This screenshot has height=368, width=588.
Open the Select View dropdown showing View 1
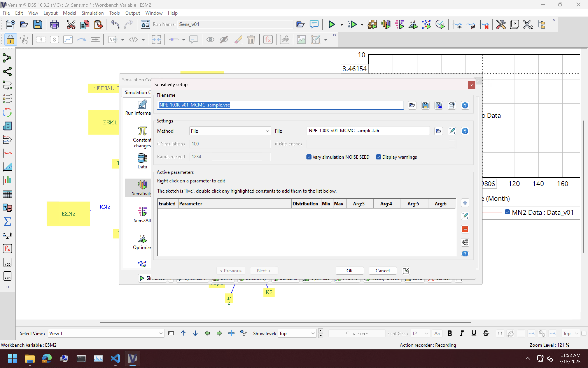(106, 333)
